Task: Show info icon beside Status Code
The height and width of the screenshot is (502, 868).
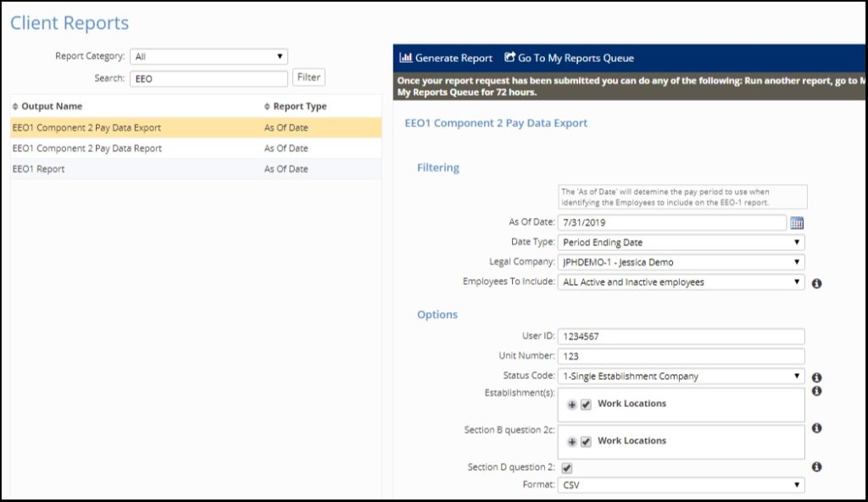Action: click(816, 377)
